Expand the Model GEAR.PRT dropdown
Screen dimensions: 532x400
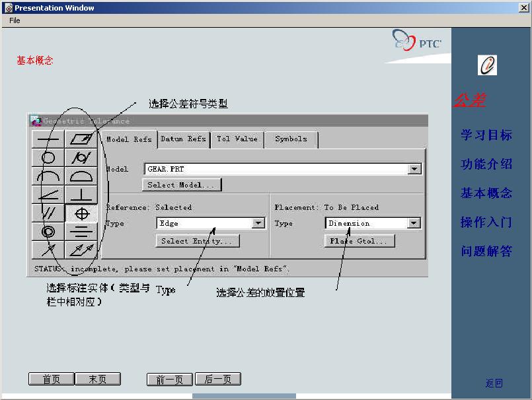tap(414, 169)
